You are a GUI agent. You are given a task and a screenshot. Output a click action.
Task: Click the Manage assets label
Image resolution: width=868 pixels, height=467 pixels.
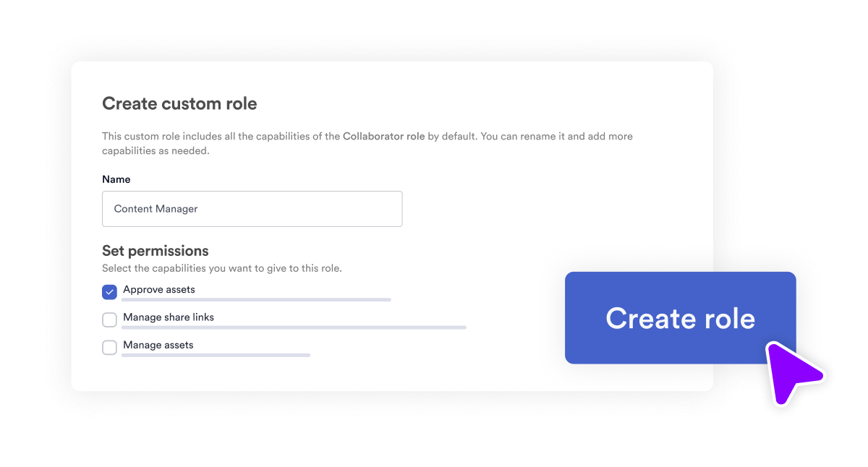click(x=158, y=345)
